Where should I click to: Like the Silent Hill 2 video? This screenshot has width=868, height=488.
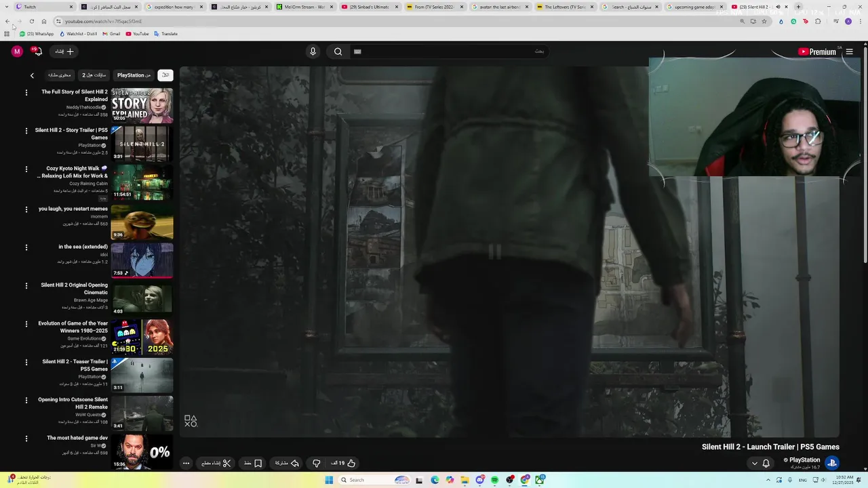pyautogui.click(x=344, y=463)
